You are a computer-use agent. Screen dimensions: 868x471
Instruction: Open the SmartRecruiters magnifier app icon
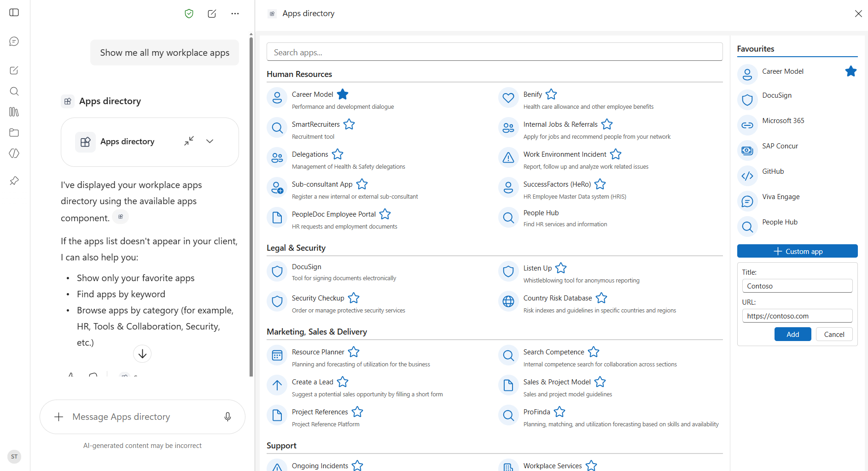[277, 128]
